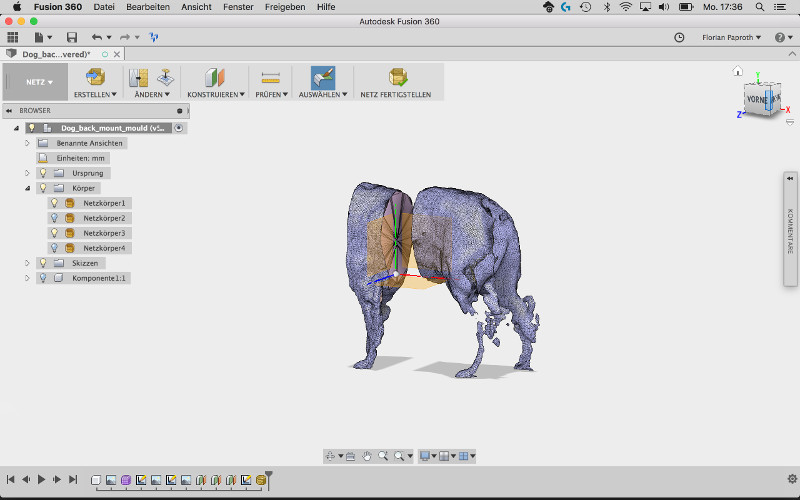Open the Bearbeiten menu
Screen dimensions: 800x500
(146, 7)
